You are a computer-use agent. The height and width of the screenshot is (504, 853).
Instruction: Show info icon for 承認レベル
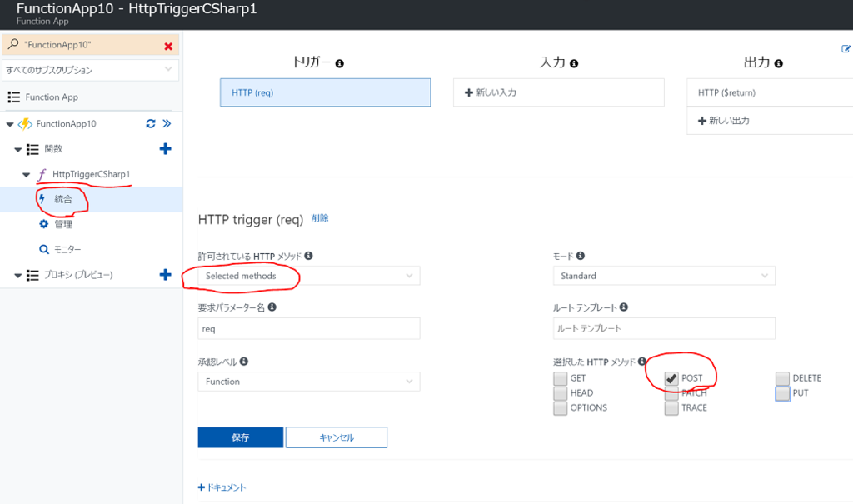(244, 361)
